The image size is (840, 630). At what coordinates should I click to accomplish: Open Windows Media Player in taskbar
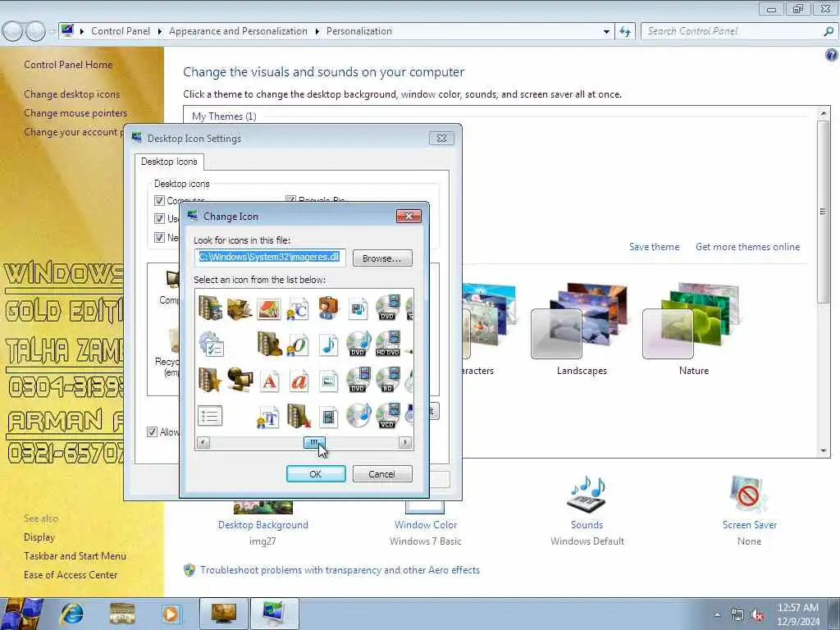(171, 614)
